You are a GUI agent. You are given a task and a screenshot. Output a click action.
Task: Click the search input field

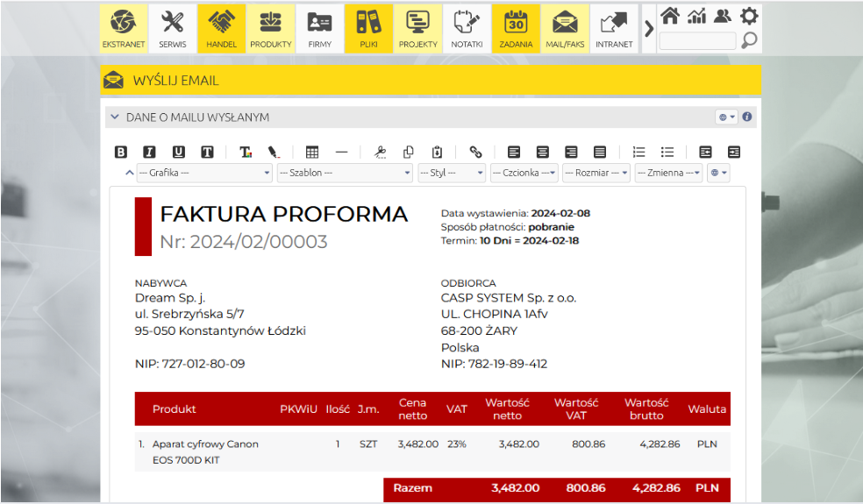697,40
